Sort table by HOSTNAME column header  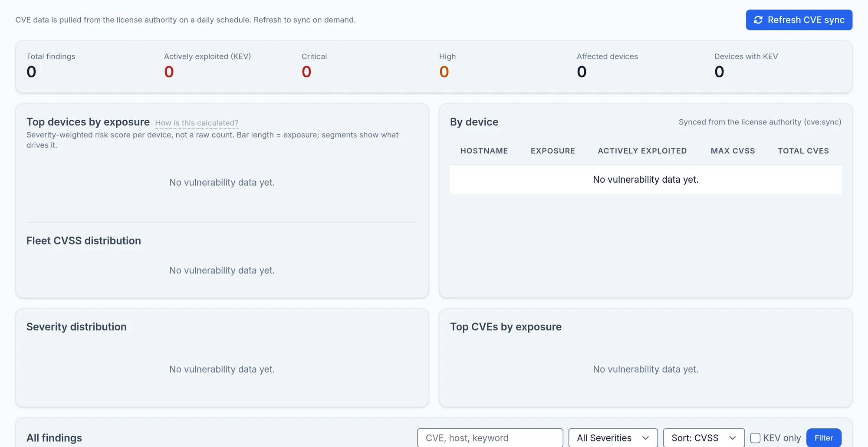pyautogui.click(x=484, y=151)
